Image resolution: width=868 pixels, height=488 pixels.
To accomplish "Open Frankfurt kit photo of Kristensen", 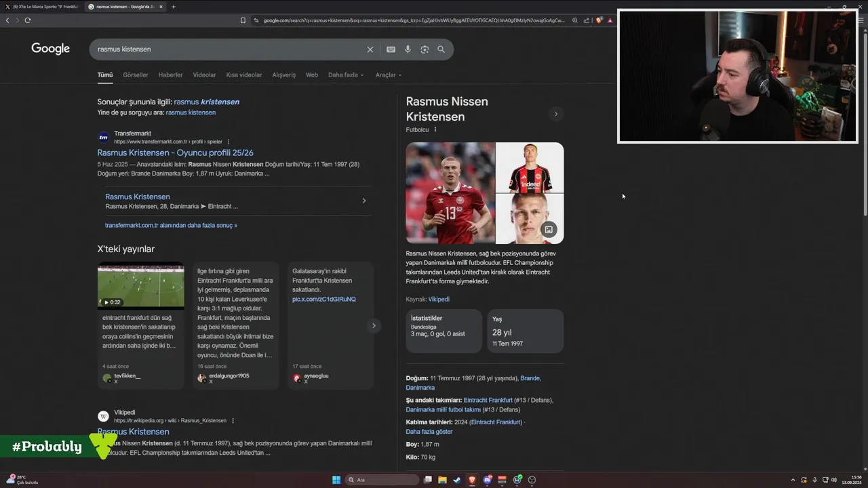I will coord(530,167).
